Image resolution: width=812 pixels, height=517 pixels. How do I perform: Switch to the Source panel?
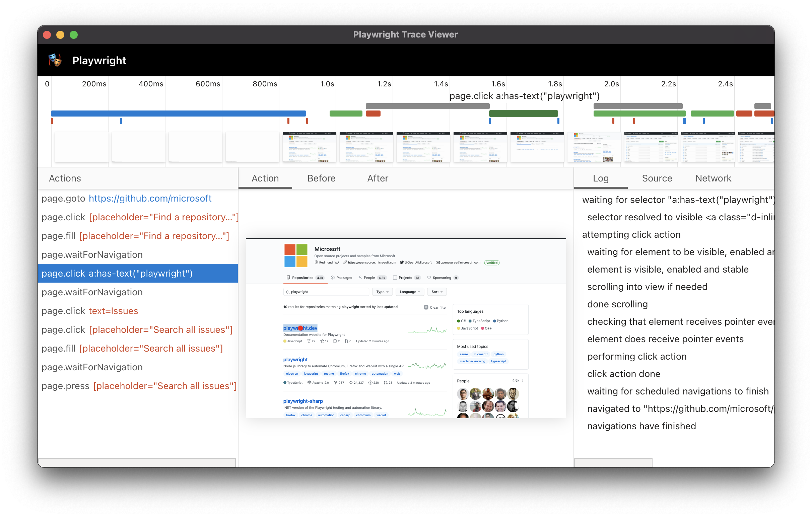pyautogui.click(x=656, y=179)
